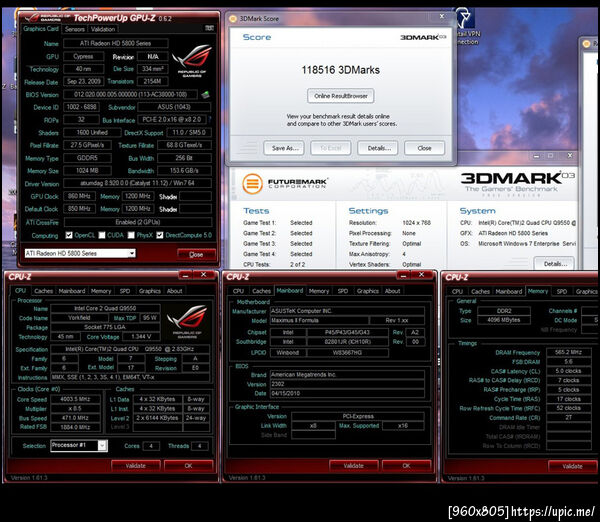600x522 pixels.
Task: Click the ROG logo in GPU-Z
Action: click(192, 61)
